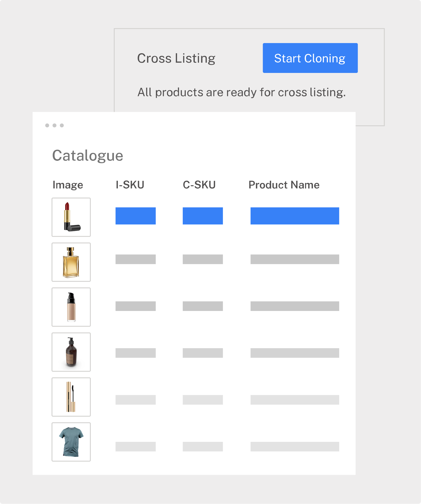421x504 pixels.
Task: Select the blue t-shirt thumbnail
Action: pyautogui.click(x=71, y=442)
